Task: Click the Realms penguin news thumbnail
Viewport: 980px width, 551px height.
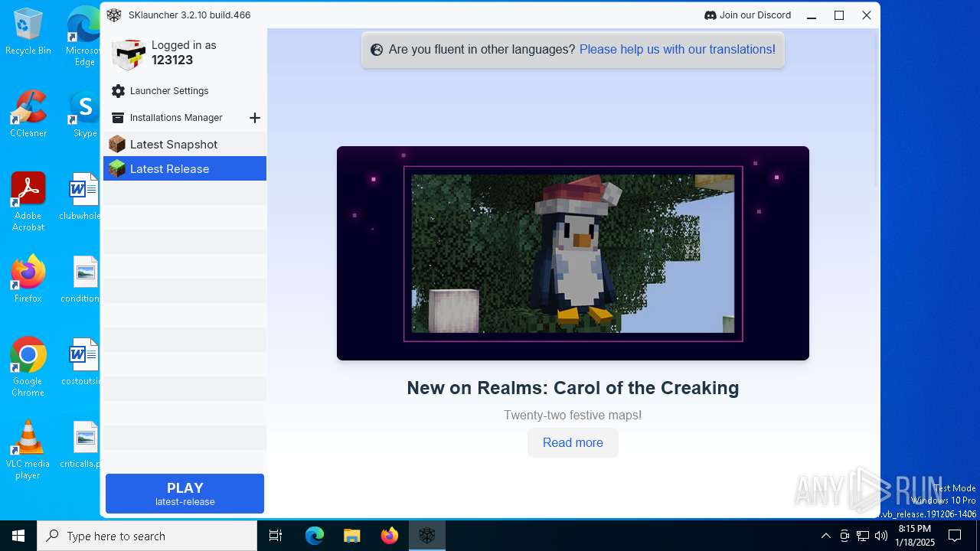Action: click(573, 253)
